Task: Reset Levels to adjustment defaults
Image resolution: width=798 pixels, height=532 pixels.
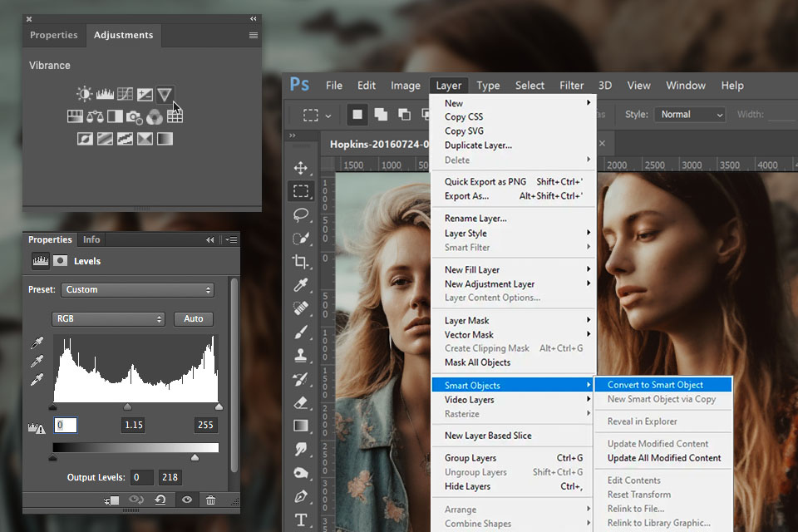Action: click(x=160, y=500)
